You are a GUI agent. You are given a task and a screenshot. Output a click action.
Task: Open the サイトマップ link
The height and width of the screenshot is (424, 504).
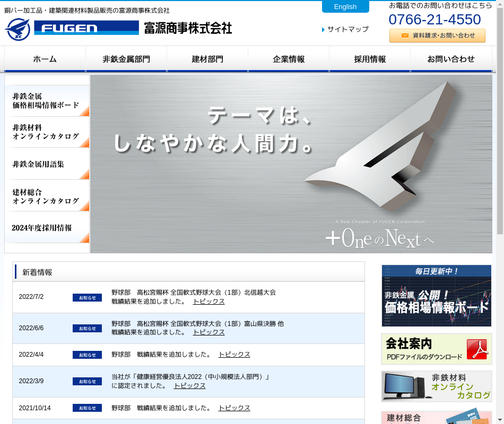coord(347,29)
